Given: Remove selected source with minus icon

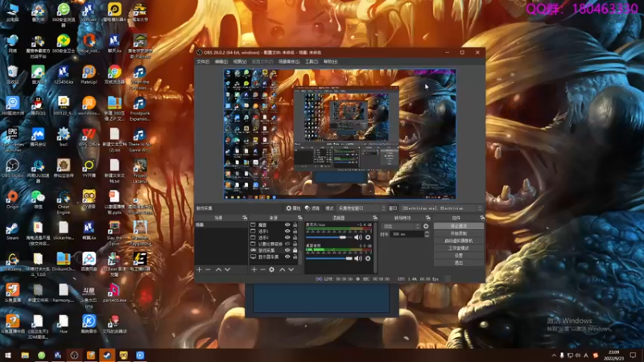Looking at the screenshot, I should [262, 269].
